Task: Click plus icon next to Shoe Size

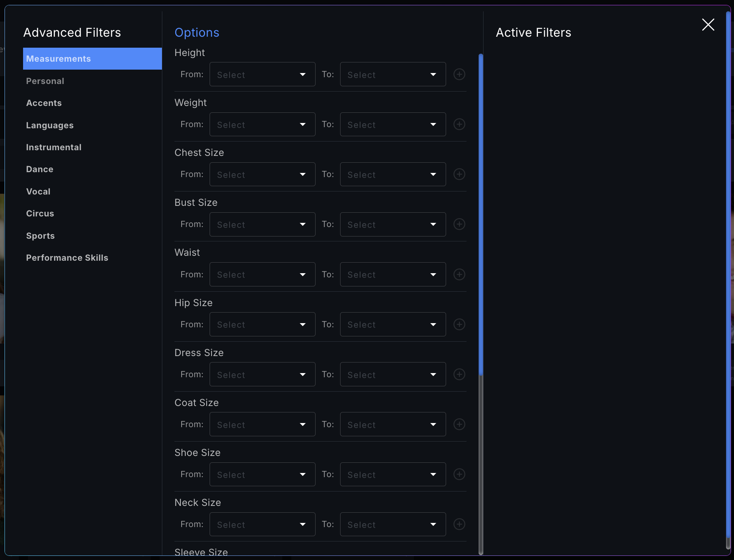Action: 459,474
